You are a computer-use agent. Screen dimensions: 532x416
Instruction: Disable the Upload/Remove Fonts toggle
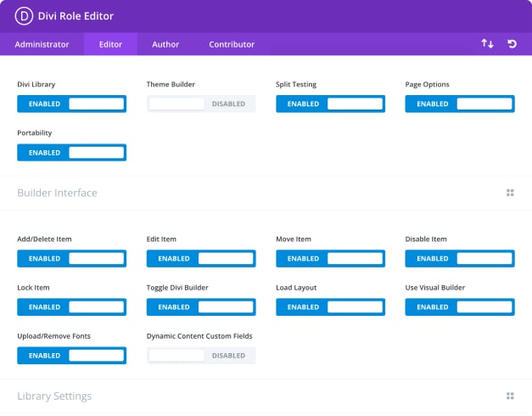click(72, 356)
